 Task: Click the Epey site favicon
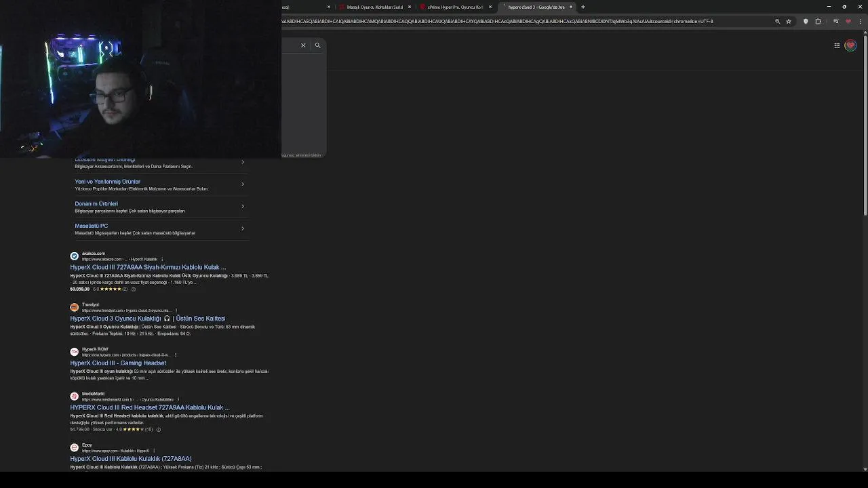(x=74, y=447)
